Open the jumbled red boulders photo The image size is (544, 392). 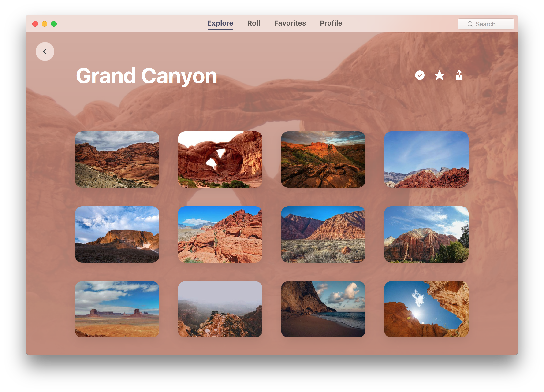[x=220, y=234]
